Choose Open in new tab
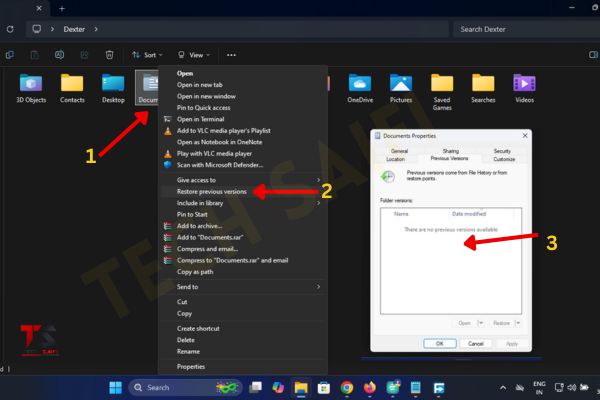Image resolution: width=600 pixels, height=400 pixels. 199,85
